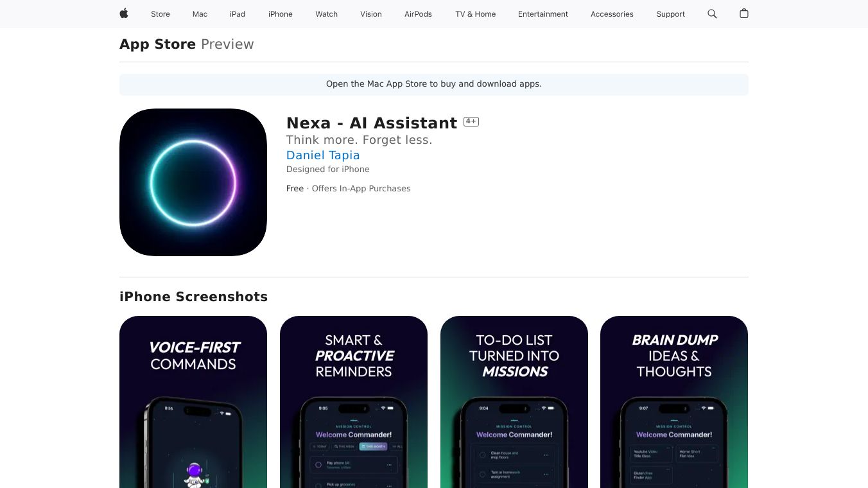Select TV & Home menu item

476,14
